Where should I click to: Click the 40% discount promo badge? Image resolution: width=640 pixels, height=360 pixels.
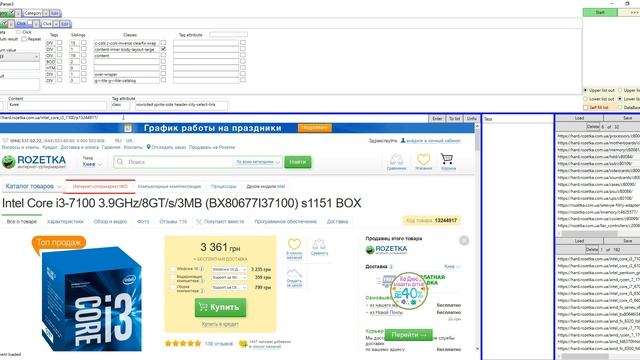409,291
